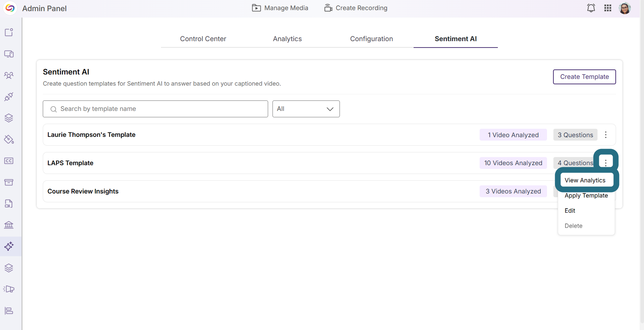
Task: Click the 3 Videos Analyzed badge
Action: tap(513, 191)
